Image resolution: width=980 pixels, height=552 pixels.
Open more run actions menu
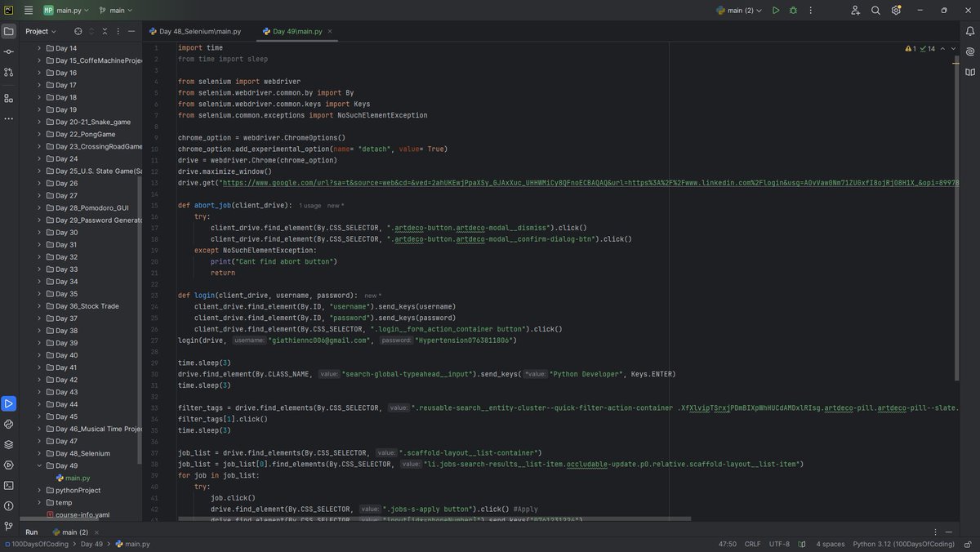(x=809, y=11)
